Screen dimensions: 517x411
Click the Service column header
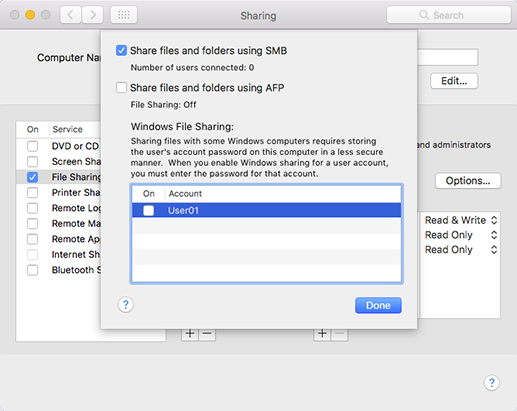(x=75, y=129)
